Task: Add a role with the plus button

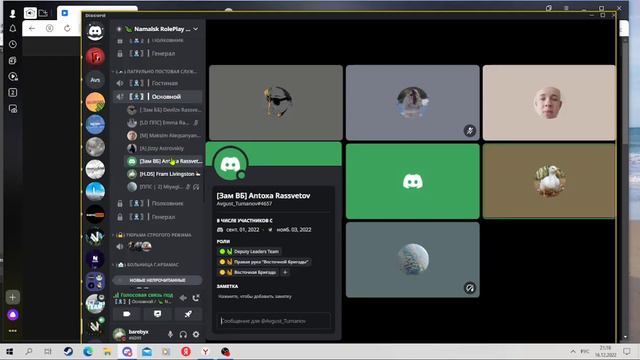Action: (285, 272)
